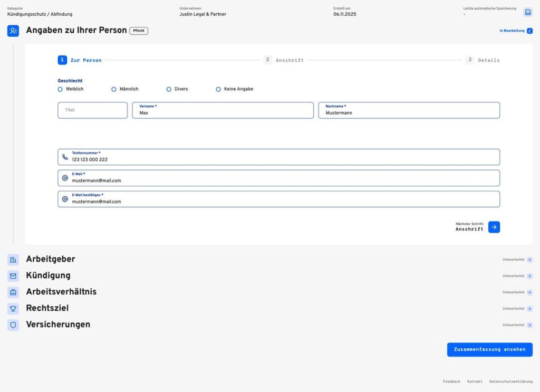540x392 pixels.
Task: Click the envelope icon for Kündigung
Action: [x=13, y=276]
